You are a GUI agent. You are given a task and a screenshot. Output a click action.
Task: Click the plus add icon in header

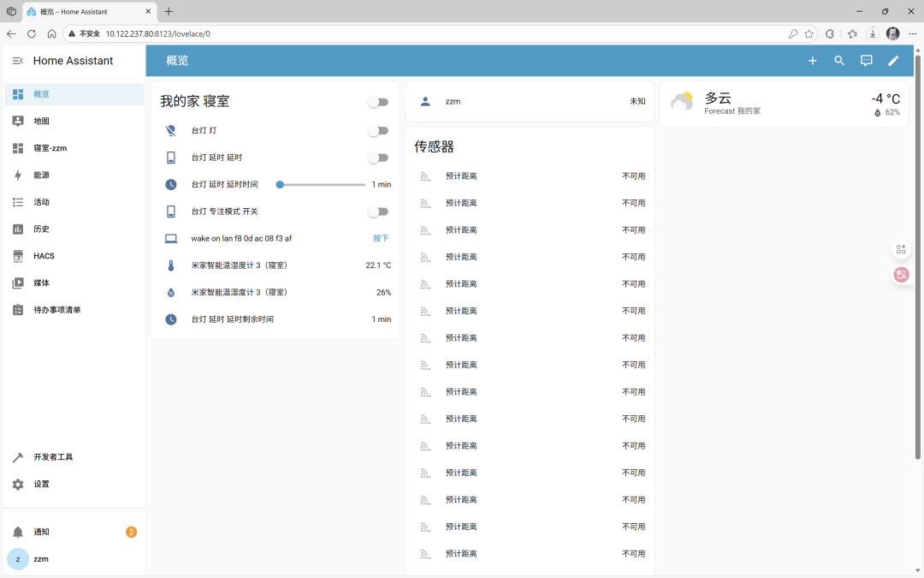(x=812, y=61)
